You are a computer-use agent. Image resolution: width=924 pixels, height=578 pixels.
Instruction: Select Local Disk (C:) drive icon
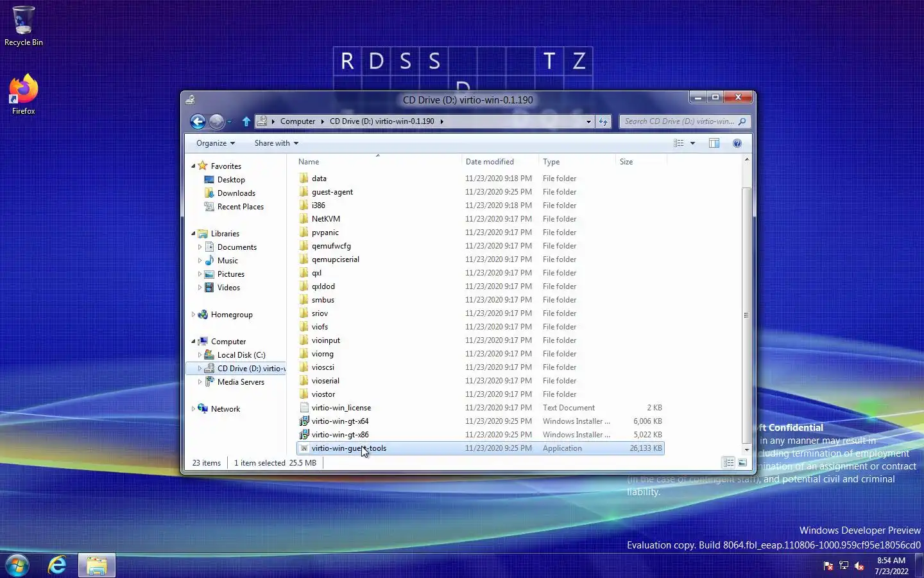(209, 355)
